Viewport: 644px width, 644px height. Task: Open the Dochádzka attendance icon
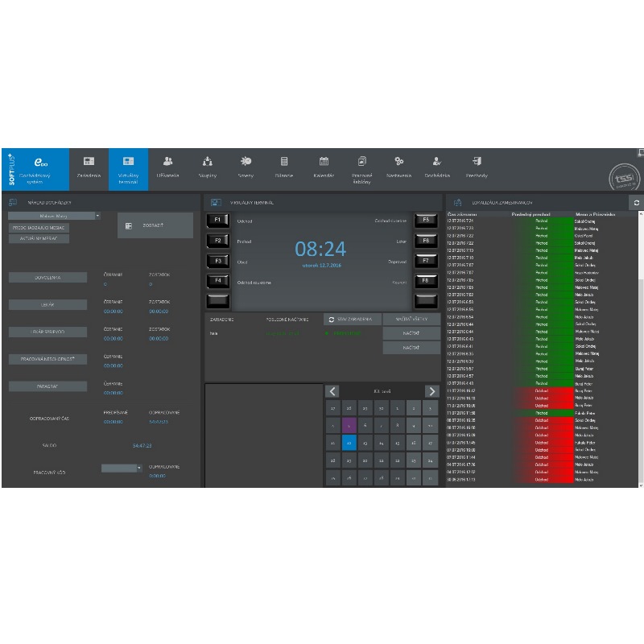click(x=437, y=162)
